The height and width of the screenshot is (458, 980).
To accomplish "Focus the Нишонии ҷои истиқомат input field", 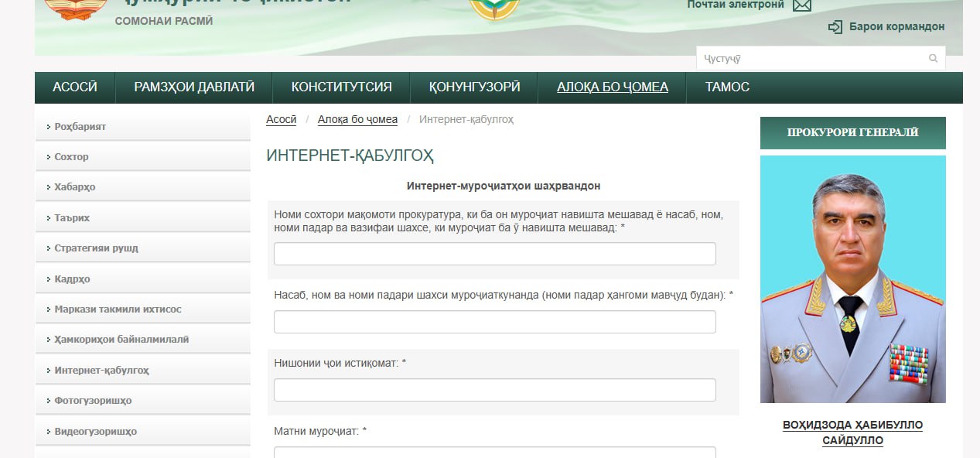I will tap(494, 390).
